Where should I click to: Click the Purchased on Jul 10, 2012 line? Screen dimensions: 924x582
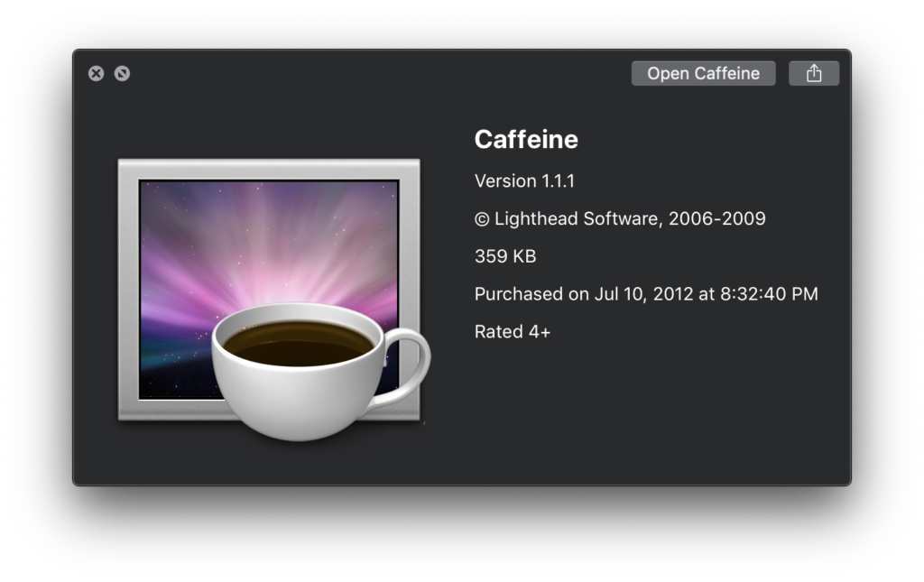[x=646, y=294]
